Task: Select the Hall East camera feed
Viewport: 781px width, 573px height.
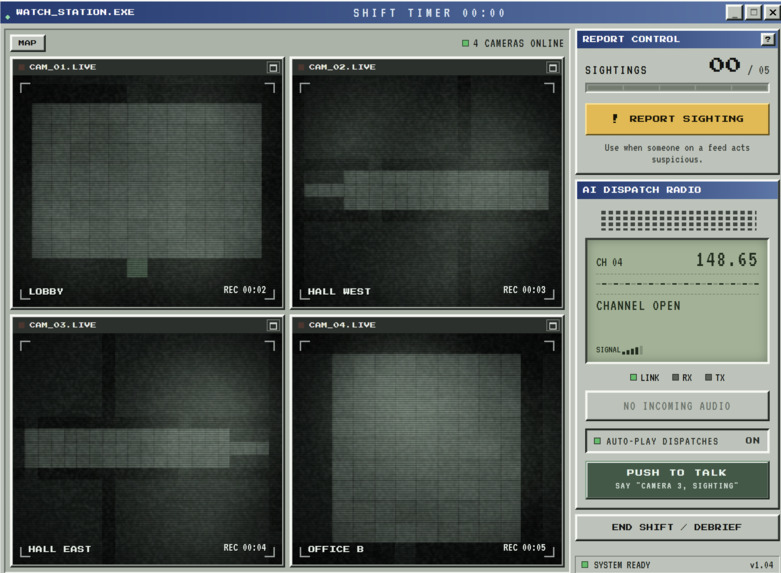Action: (x=147, y=448)
